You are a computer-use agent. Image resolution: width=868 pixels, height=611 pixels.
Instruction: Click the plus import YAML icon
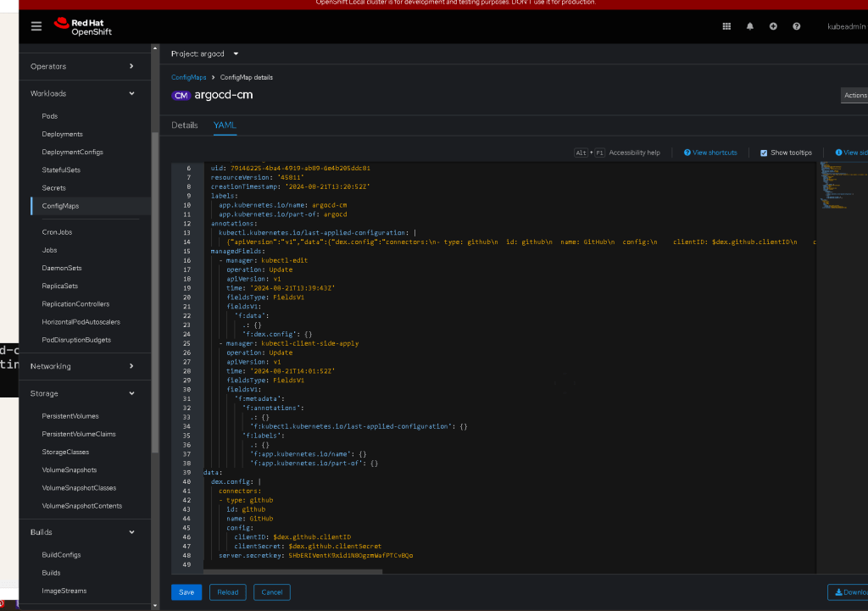773,26
